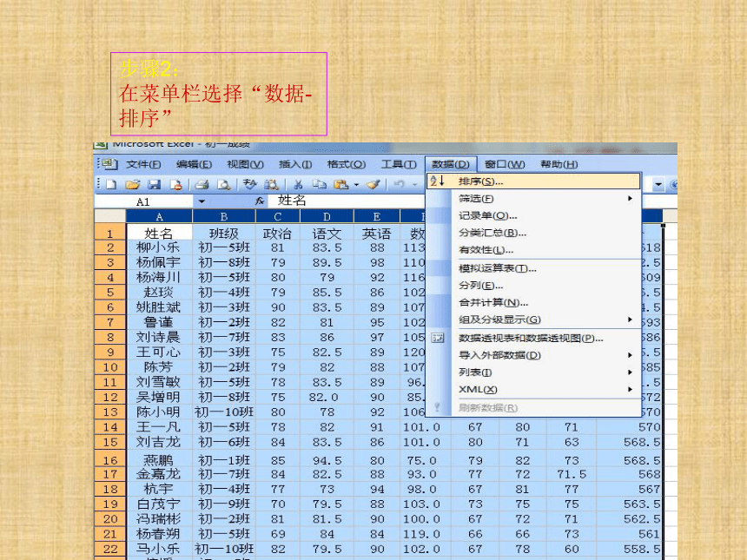This screenshot has width=747, height=560.
Task: Click the Open folder toolbar icon
Action: 132,184
